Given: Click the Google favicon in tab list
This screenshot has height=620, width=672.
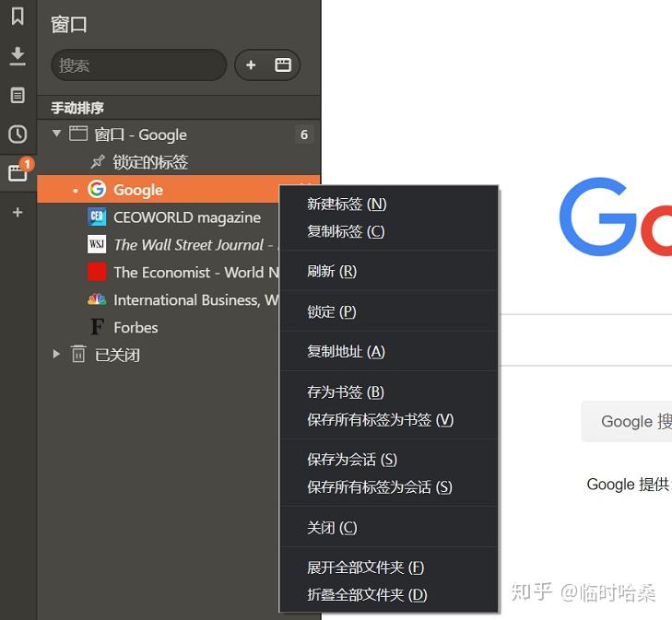Looking at the screenshot, I should point(97,189).
